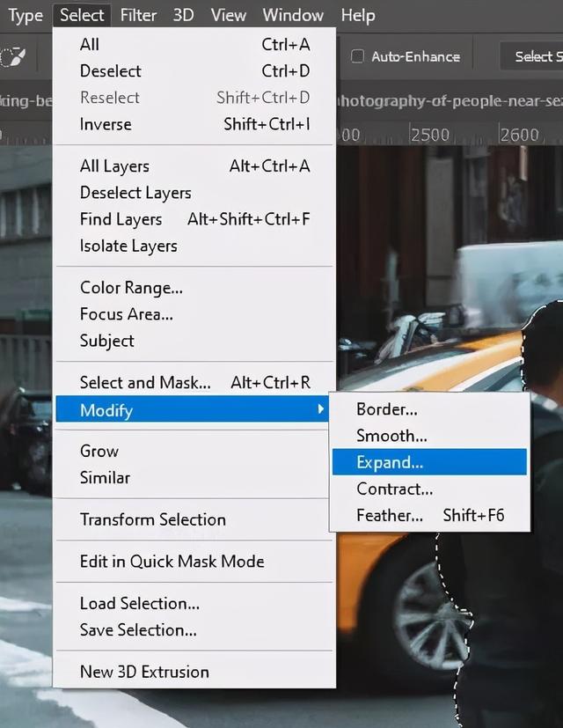Open the Window menu
563x728 pixels.
pyautogui.click(x=293, y=15)
